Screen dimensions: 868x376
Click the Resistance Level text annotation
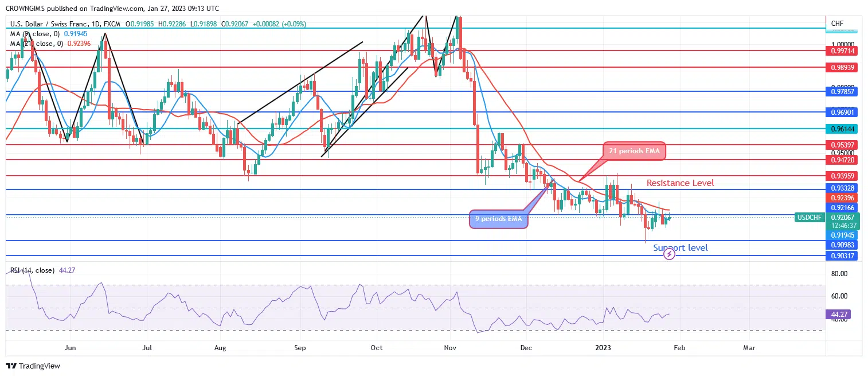point(680,183)
